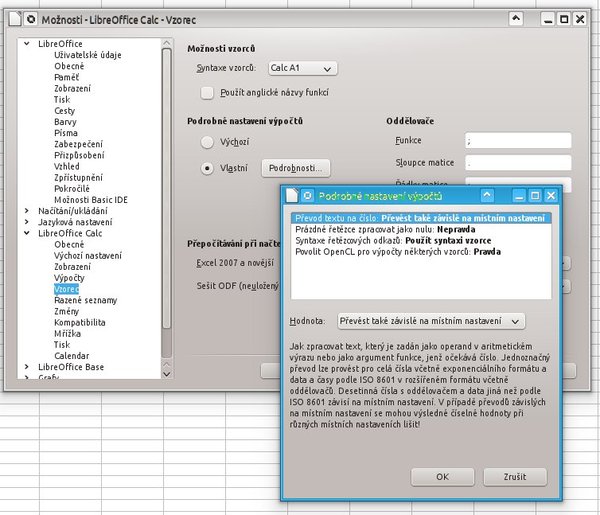Click the Zrušit button
The image size is (600, 515).
coord(515,477)
